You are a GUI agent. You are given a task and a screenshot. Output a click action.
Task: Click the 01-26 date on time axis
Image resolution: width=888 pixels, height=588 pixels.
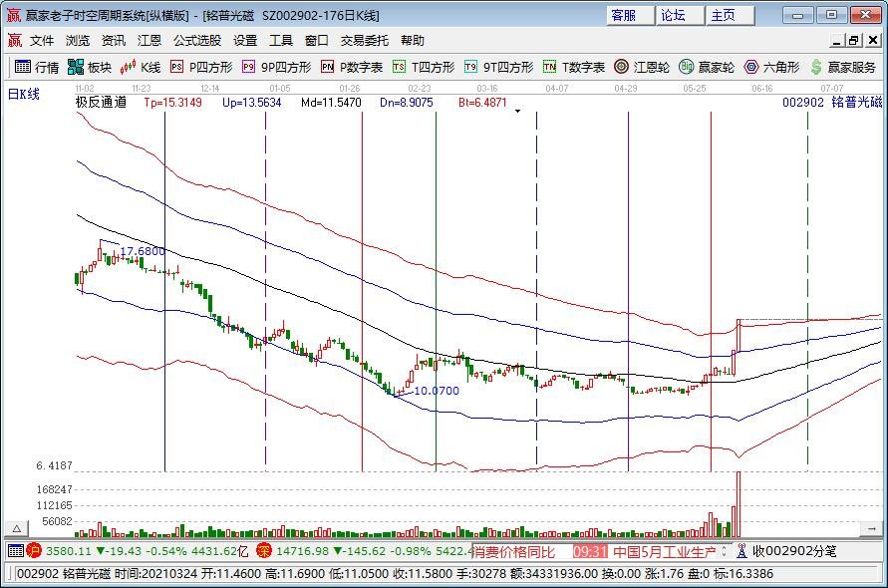coord(350,89)
